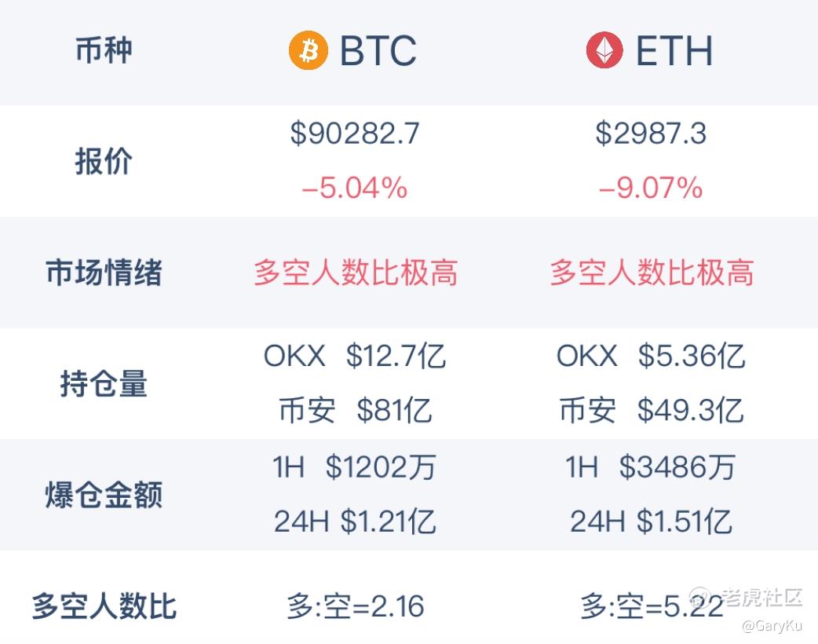Screen dimensions: 818x644
Task: Click the orange Bitcoin logo icon
Action: (308, 51)
